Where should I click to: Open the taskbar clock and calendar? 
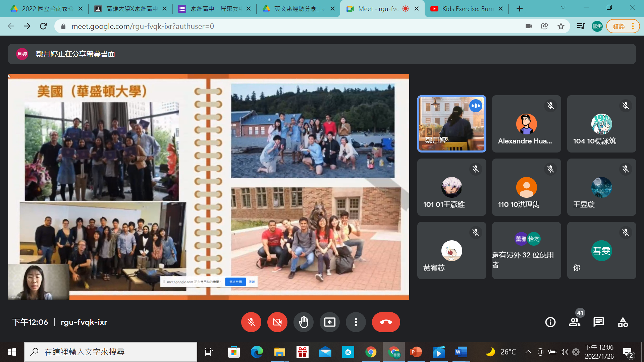[599, 352]
